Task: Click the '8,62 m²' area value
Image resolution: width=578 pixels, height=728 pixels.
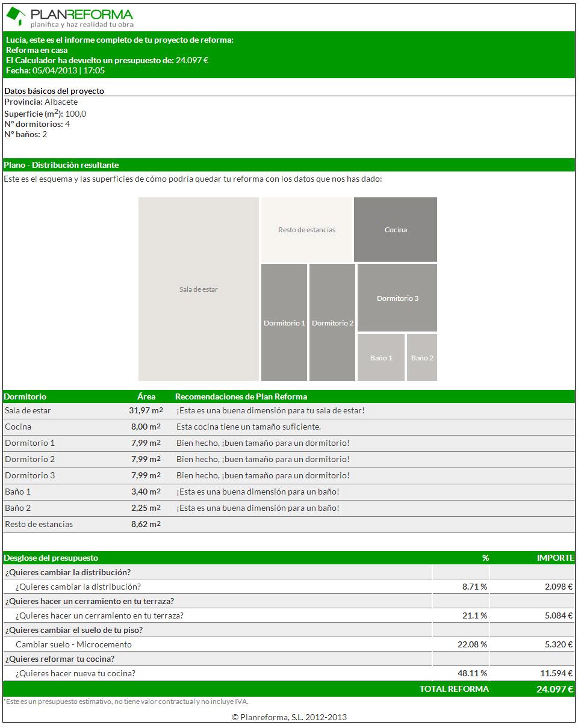Action: (146, 524)
